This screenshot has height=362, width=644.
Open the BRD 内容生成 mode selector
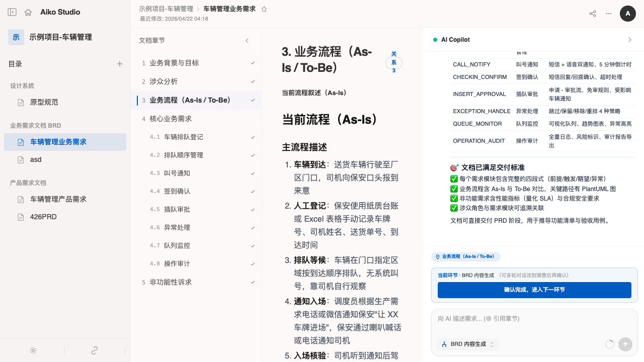pos(468,344)
